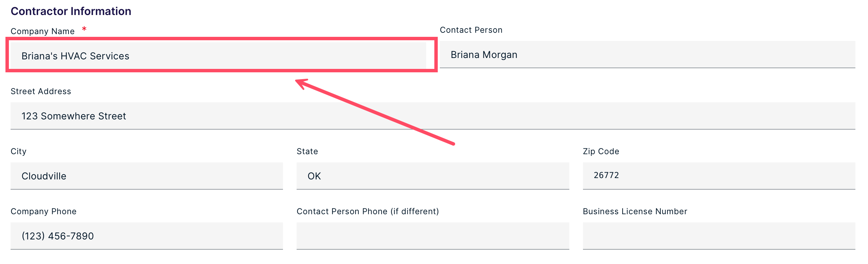Click the Zip Code field showing 26772

point(719,176)
